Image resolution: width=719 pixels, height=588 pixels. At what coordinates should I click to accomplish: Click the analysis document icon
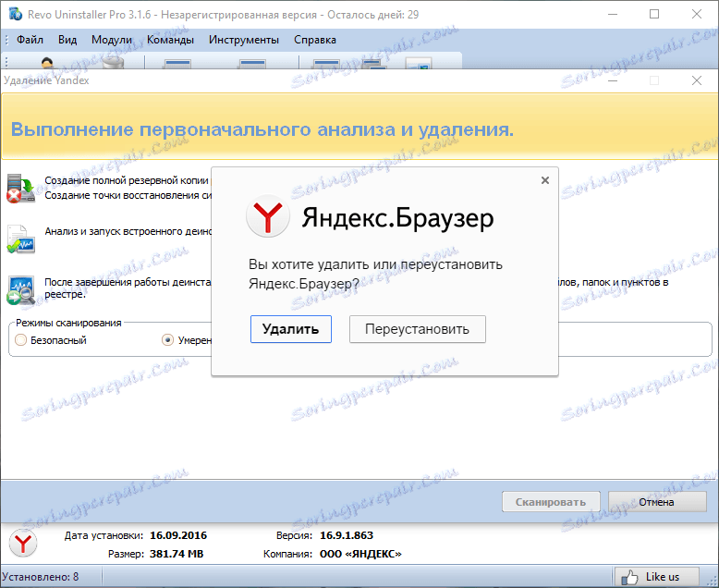20,239
